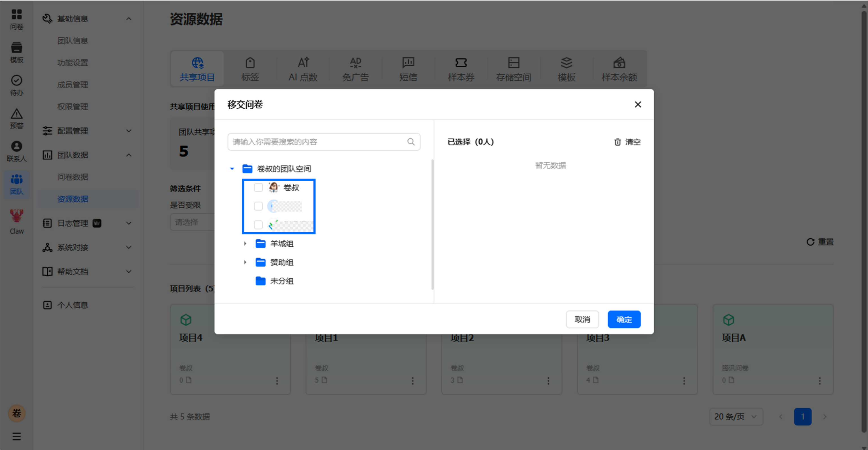Open more options for 项目2 card
The image size is (868, 450).
[549, 380]
